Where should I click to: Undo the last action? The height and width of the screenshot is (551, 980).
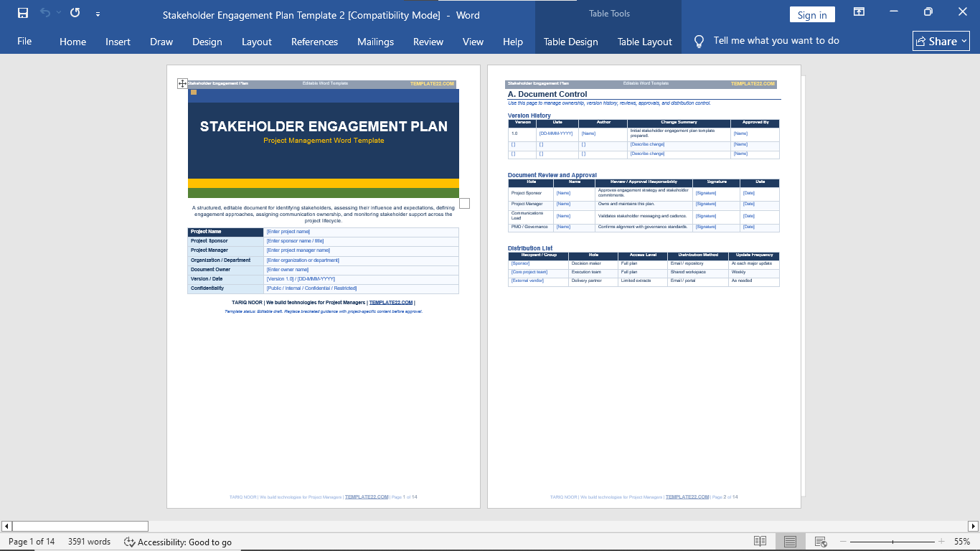45,13
